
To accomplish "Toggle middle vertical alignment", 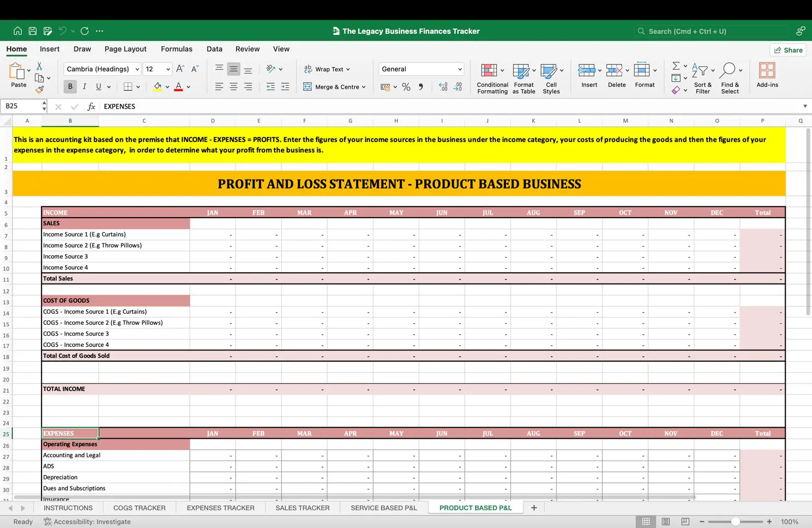I will pyautogui.click(x=233, y=69).
